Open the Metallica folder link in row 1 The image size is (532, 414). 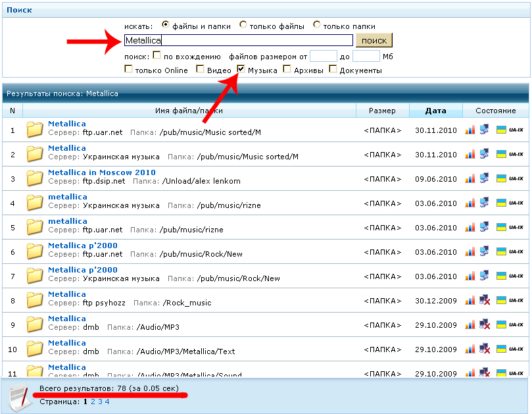click(x=67, y=124)
